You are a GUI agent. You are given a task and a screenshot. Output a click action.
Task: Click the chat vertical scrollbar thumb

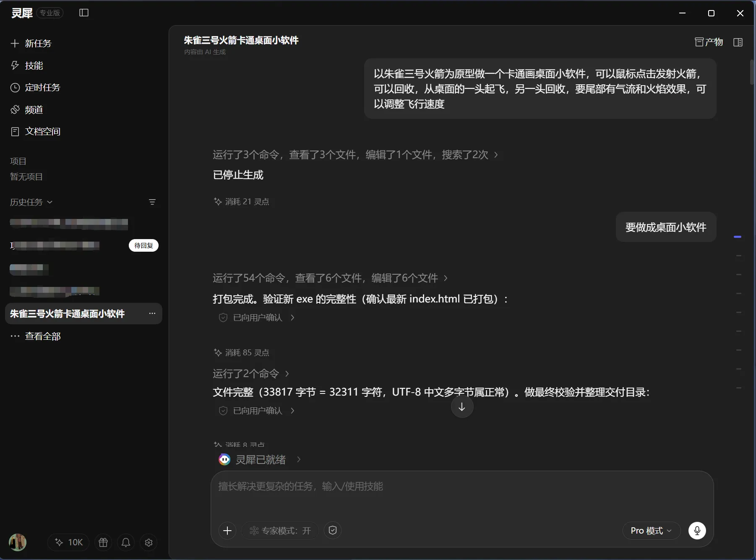click(x=752, y=72)
